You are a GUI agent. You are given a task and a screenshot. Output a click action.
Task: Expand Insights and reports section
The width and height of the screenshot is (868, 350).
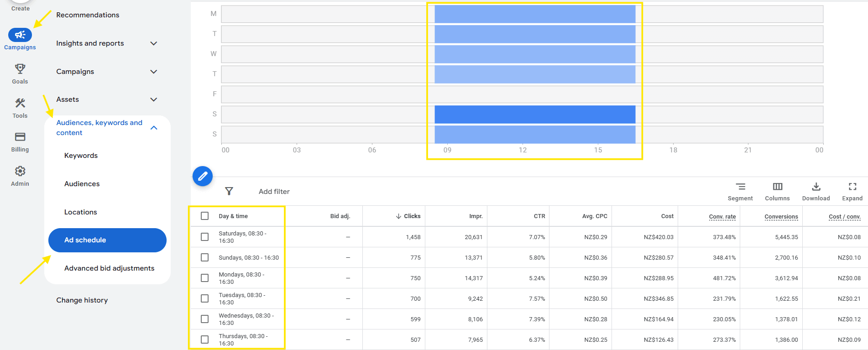[x=154, y=43]
